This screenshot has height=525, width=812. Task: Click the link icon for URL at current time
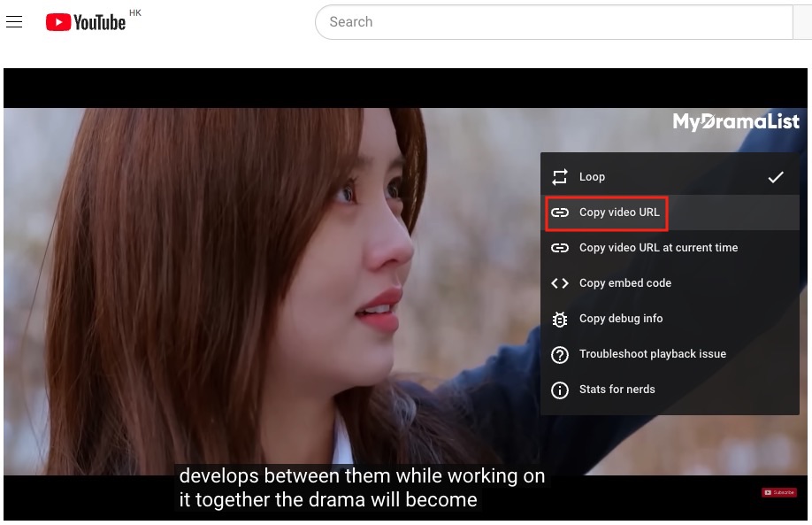pos(560,248)
